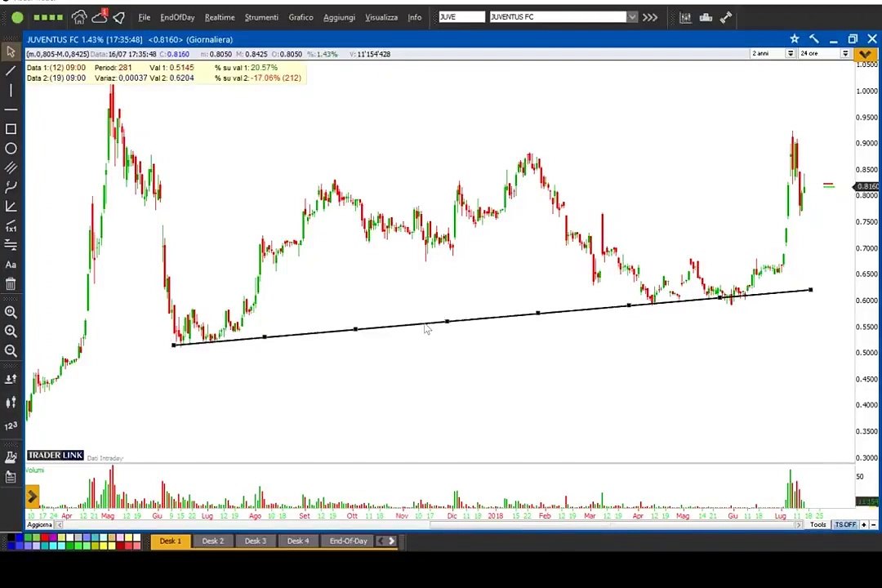The width and height of the screenshot is (882, 588).
Task: Select the horizontal line tool
Action: [x=11, y=109]
